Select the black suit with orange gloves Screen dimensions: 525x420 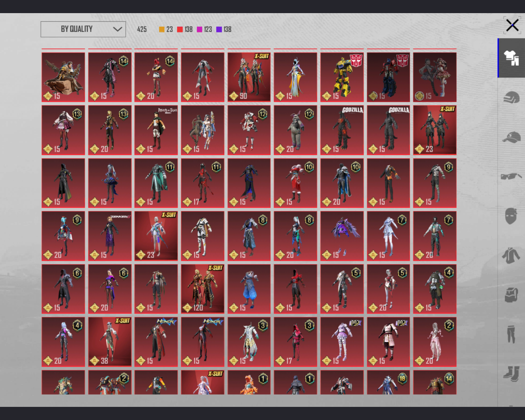pyautogui.click(x=388, y=183)
